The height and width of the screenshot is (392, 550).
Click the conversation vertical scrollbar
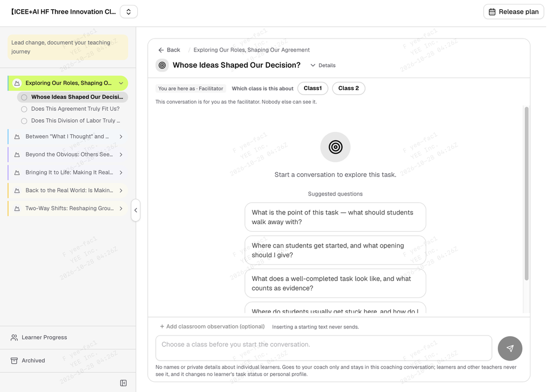(526, 193)
